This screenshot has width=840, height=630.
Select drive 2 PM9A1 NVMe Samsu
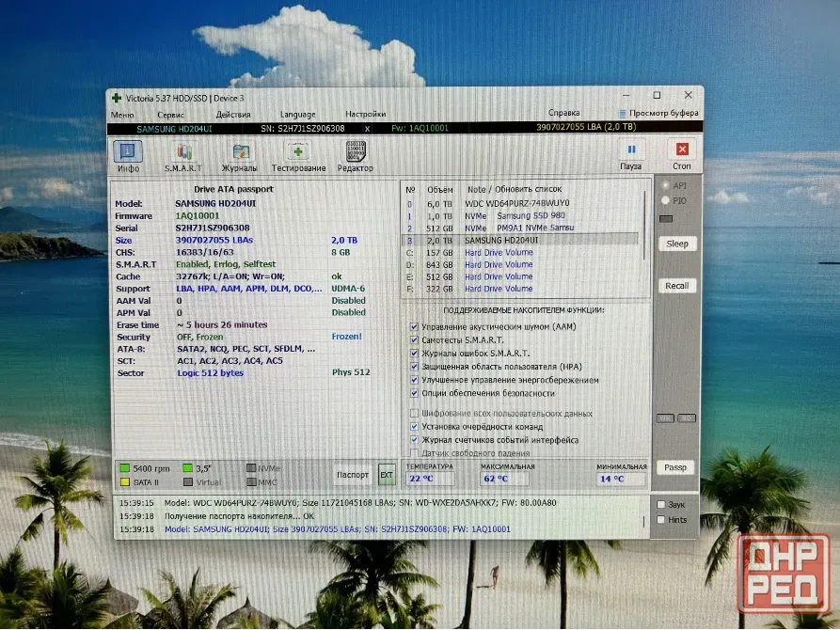521,228
